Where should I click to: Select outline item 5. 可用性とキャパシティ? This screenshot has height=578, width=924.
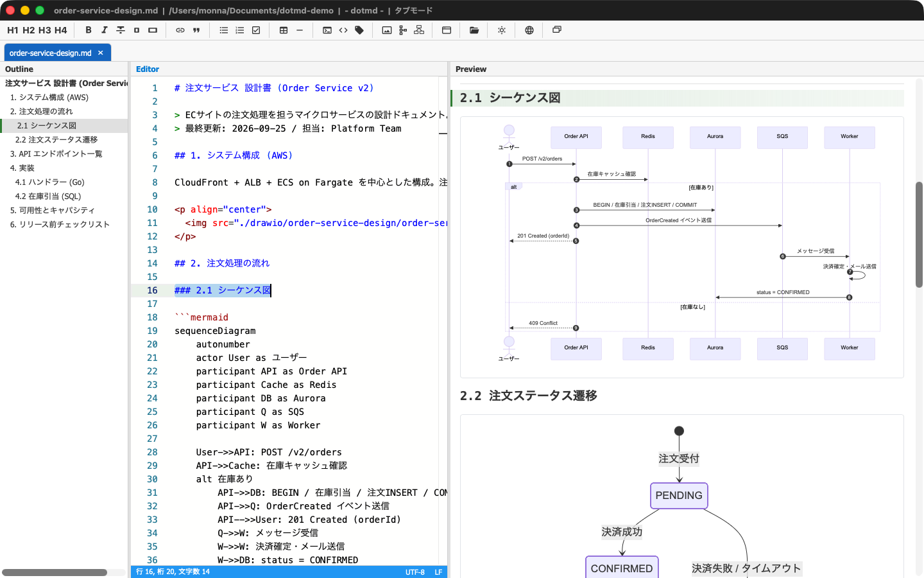[53, 211]
